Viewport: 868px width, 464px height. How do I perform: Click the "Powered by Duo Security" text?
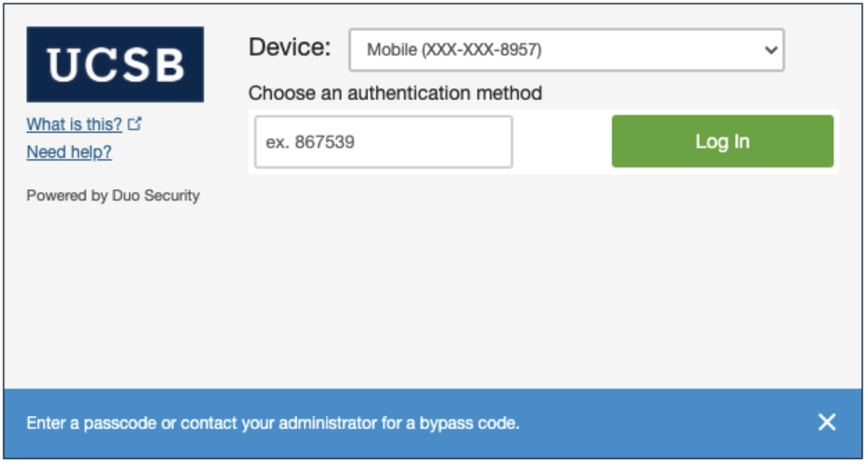pyautogui.click(x=113, y=196)
